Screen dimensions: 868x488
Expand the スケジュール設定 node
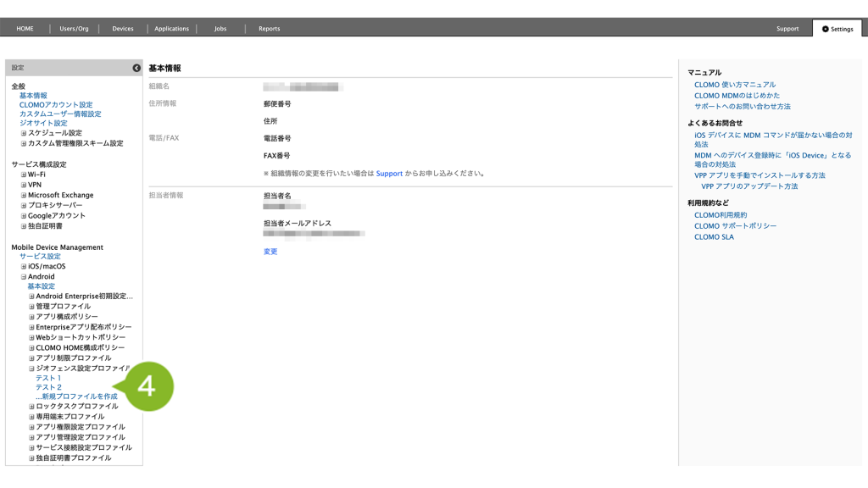[24, 133]
